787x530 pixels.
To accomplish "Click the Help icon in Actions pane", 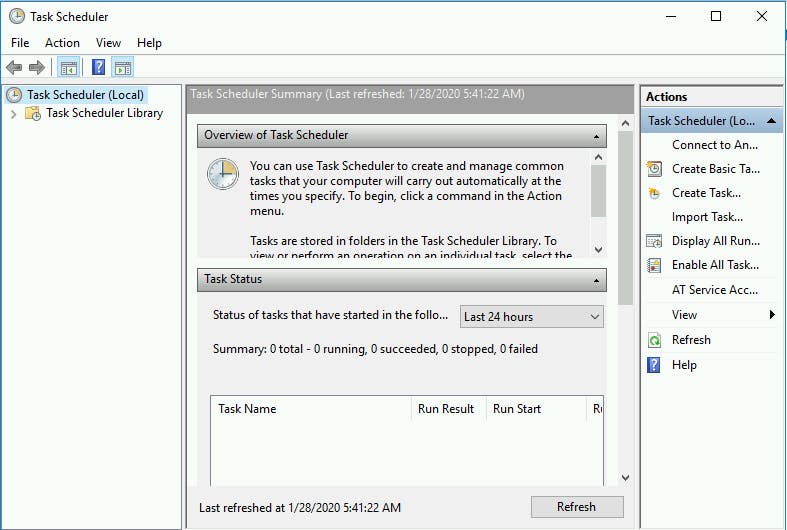I will [654, 365].
